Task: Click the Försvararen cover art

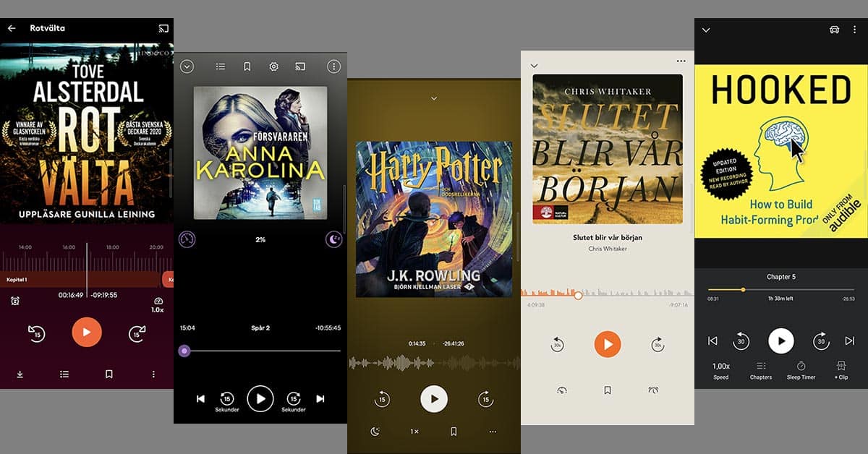Action: click(260, 153)
